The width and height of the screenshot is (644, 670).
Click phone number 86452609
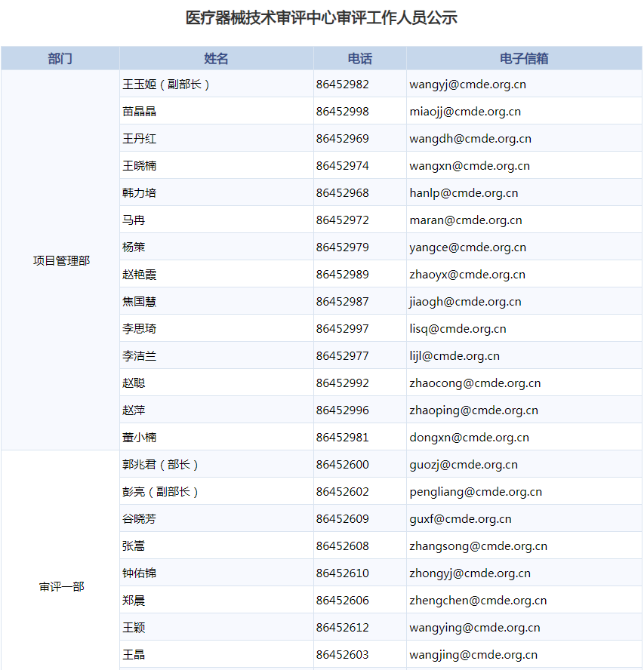343,519
